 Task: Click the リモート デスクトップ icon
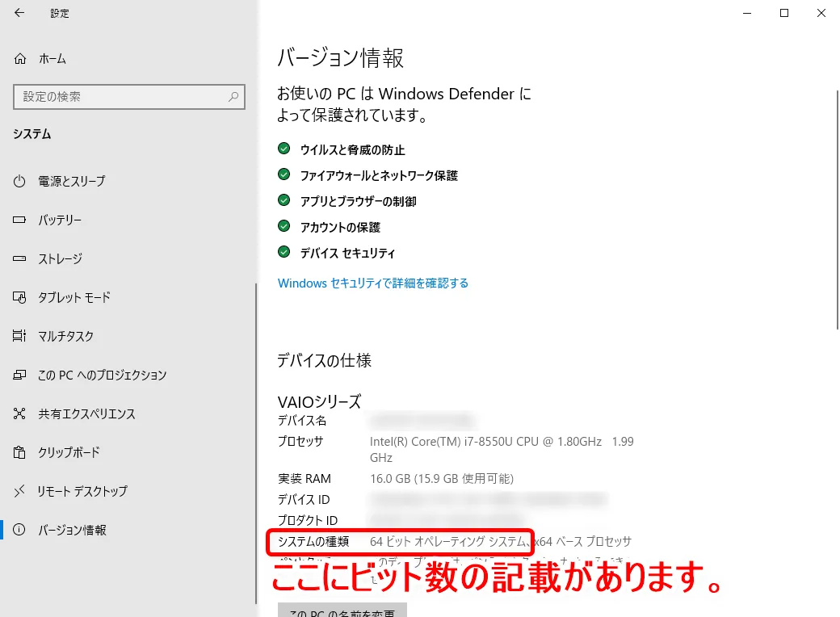click(19, 491)
